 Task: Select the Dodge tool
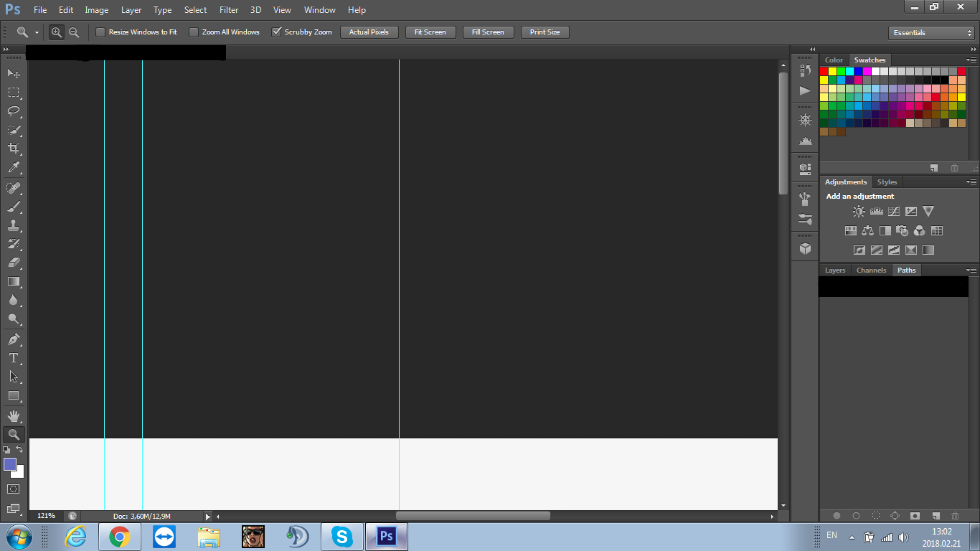point(14,319)
